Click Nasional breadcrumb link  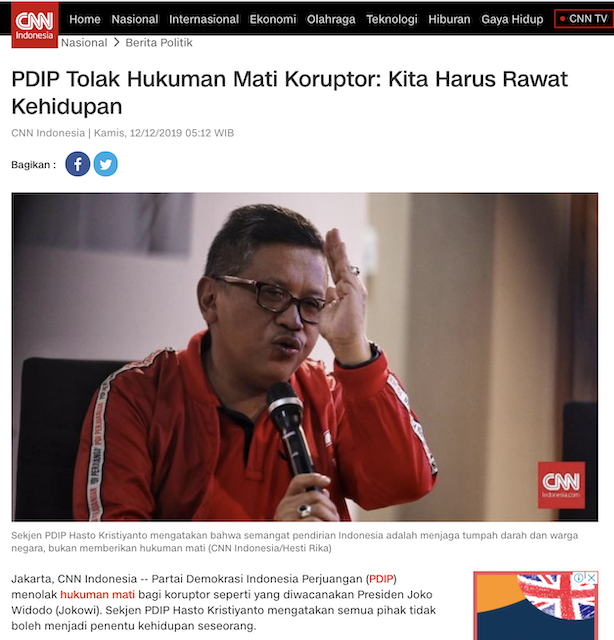tap(84, 42)
